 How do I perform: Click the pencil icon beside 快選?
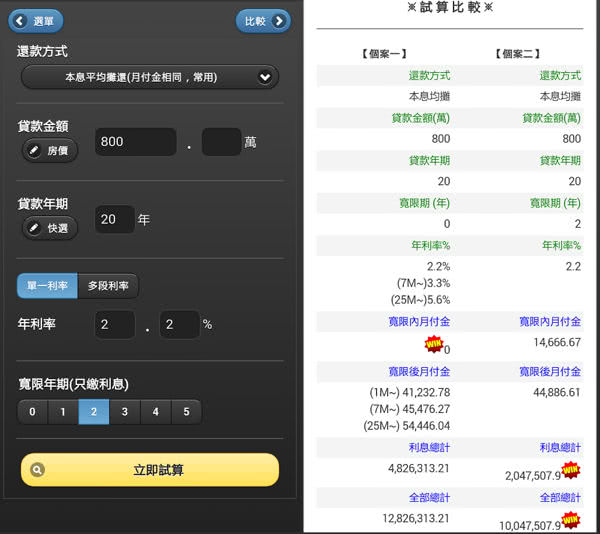[x=34, y=228]
